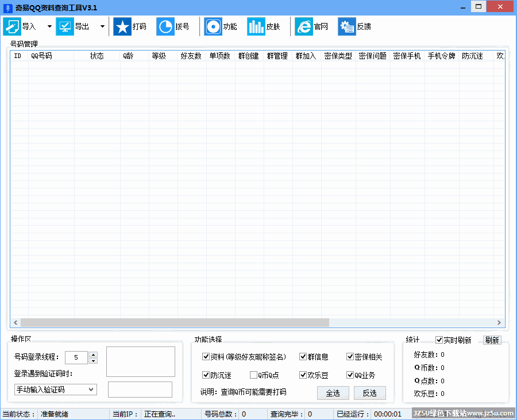The height and width of the screenshot is (420, 517).
Task: Click the 手机令牌 column header
Action: (442, 56)
